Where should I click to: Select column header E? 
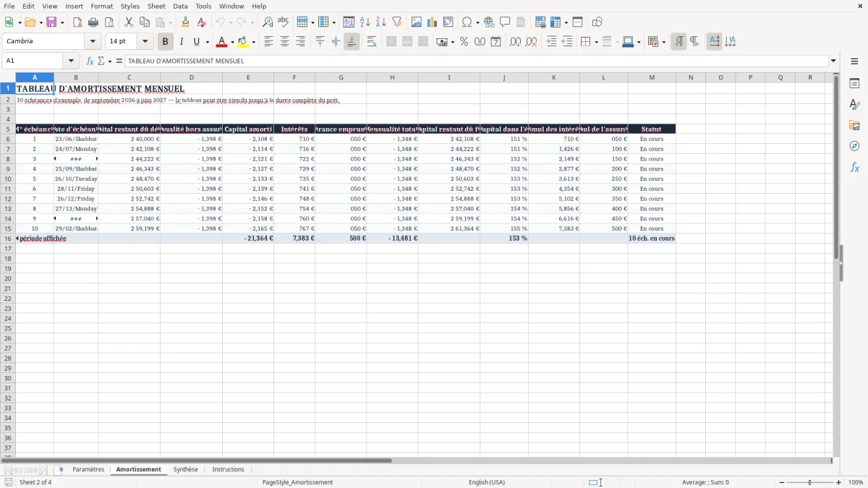tap(248, 77)
